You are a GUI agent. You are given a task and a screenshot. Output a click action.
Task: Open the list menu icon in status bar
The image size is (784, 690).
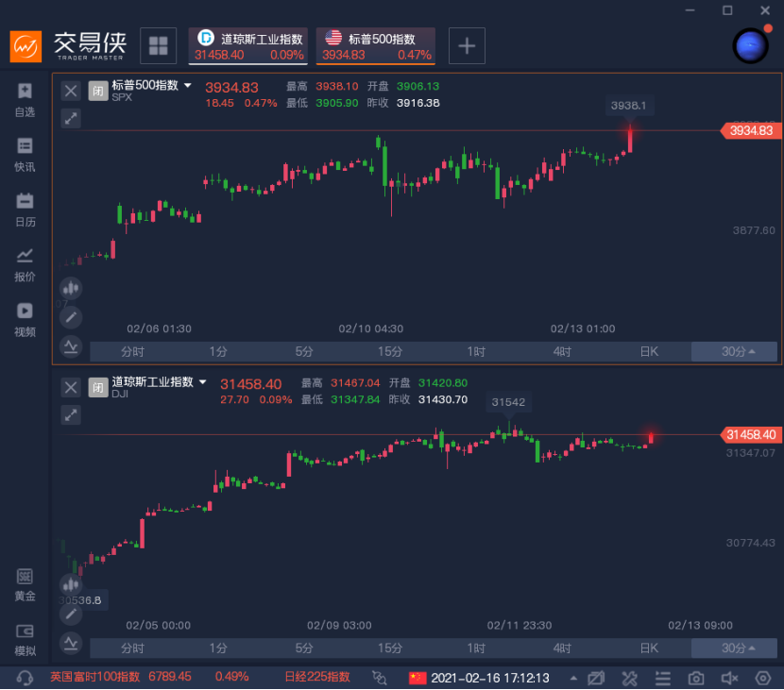[x=663, y=678]
